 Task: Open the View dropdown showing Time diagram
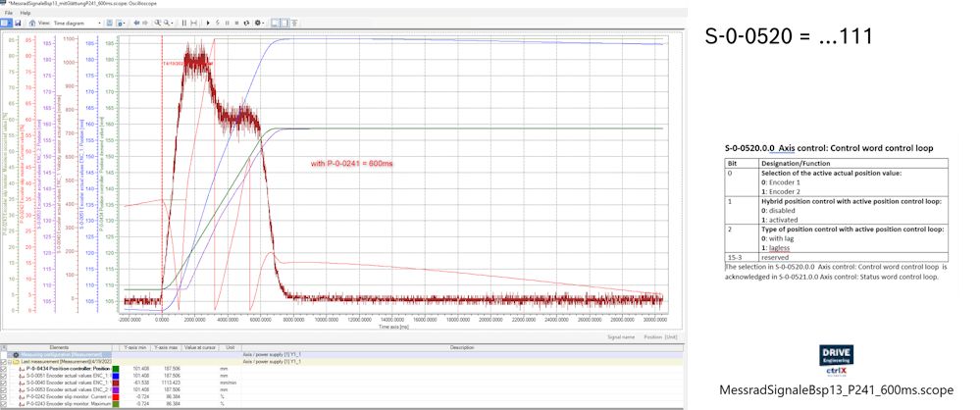(77, 23)
